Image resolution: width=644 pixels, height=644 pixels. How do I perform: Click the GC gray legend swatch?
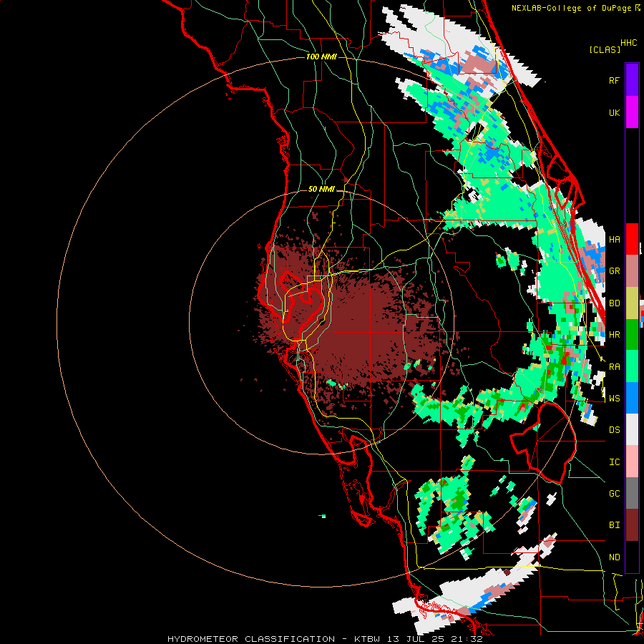pyautogui.click(x=632, y=493)
